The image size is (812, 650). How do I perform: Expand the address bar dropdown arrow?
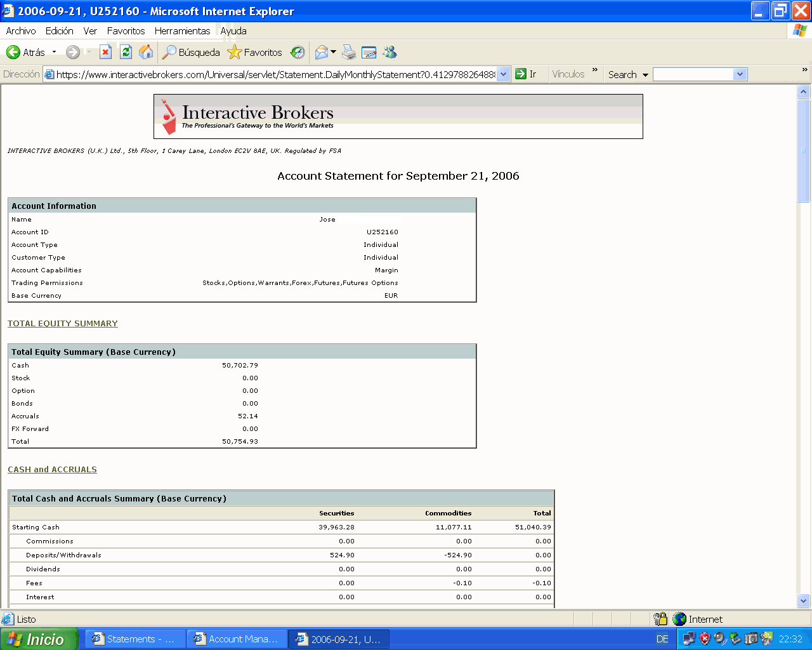click(503, 74)
